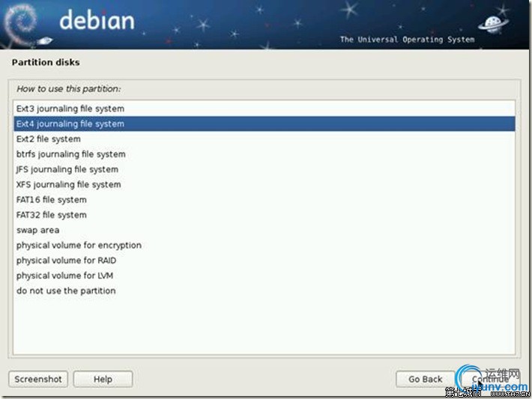Choose XFS journaling file system
Image resolution: width=532 pixels, height=399 pixels.
[265, 184]
